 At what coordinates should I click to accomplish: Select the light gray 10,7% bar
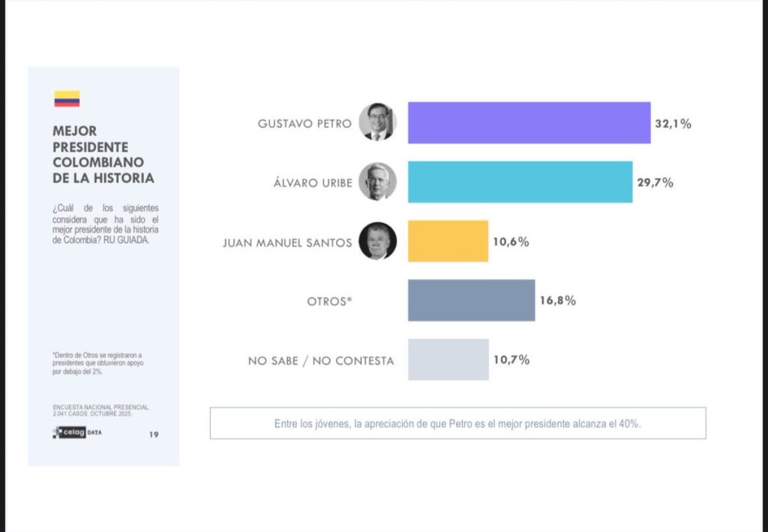click(x=448, y=360)
